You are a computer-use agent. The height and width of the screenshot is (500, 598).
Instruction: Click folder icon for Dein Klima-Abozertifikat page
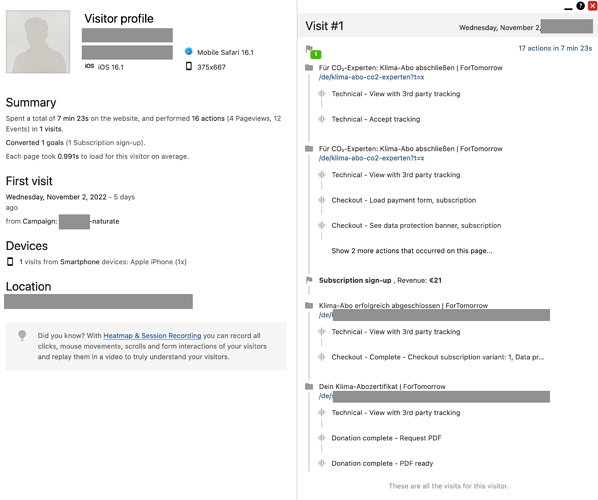coord(309,386)
